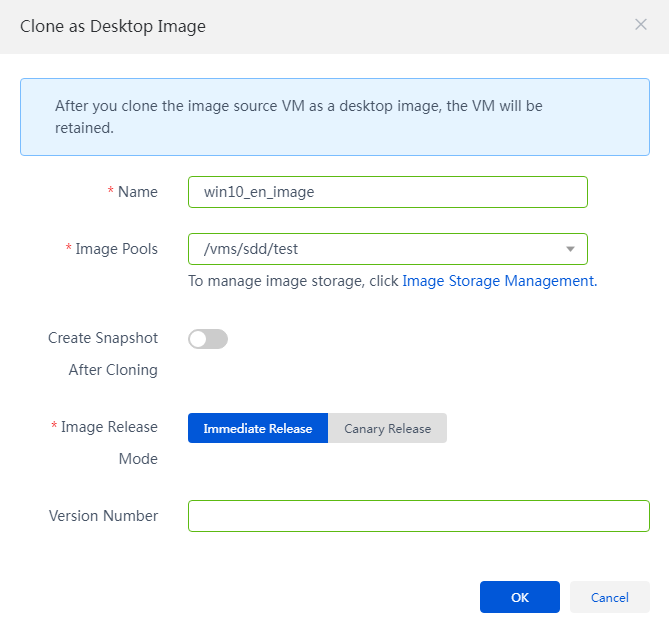Switch to Canary Release mode
The image size is (669, 632).
(x=387, y=428)
